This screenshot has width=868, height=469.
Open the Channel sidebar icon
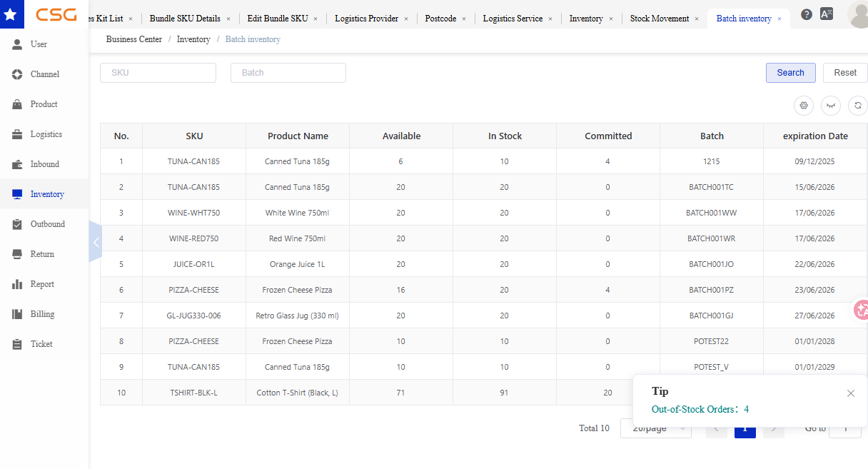tap(17, 74)
